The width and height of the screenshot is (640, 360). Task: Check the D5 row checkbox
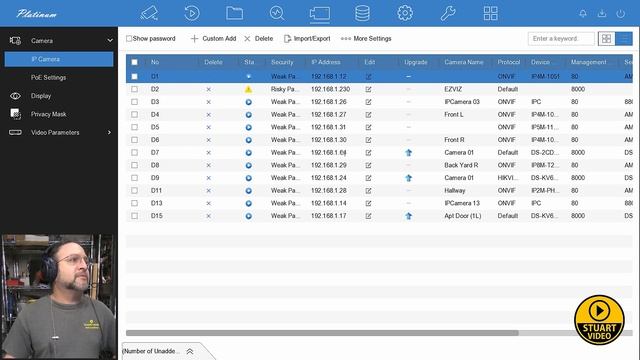click(134, 127)
